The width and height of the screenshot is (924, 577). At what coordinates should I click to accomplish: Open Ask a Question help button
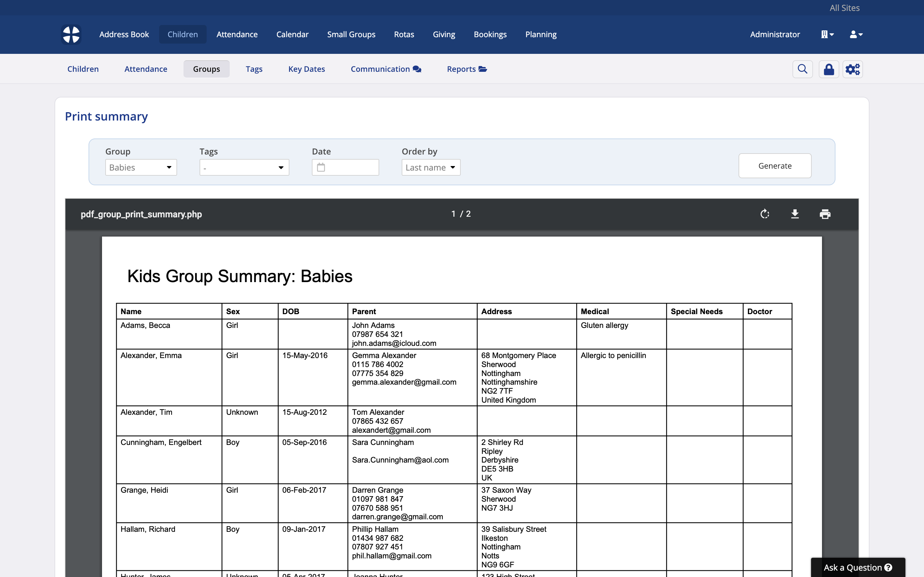pos(857,567)
